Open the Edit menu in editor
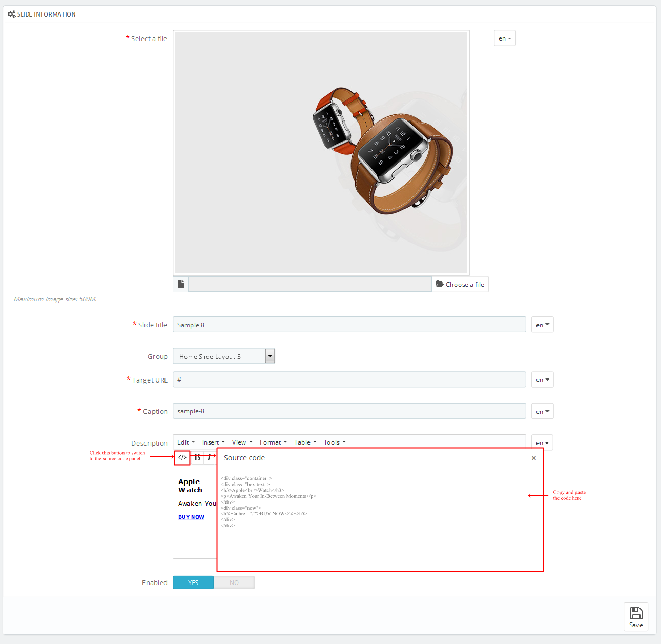Image resolution: width=661 pixels, height=644 pixels. (x=186, y=442)
